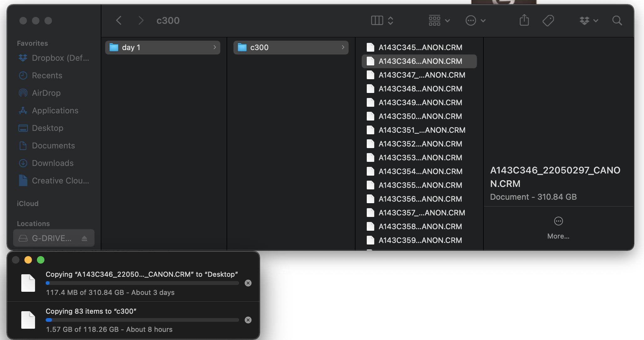This screenshot has width=644, height=340.
Task: Cancel the copy to Desktop
Action: pyautogui.click(x=248, y=283)
